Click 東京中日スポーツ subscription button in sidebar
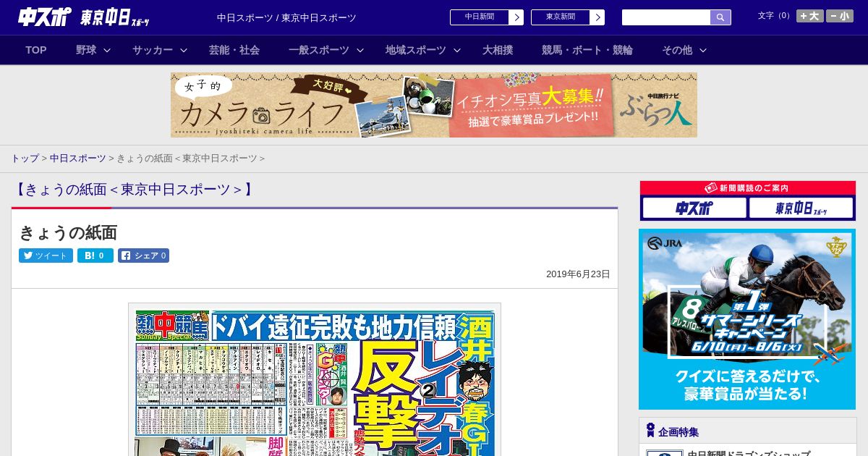Image resolution: width=868 pixels, height=456 pixels. 801,208
